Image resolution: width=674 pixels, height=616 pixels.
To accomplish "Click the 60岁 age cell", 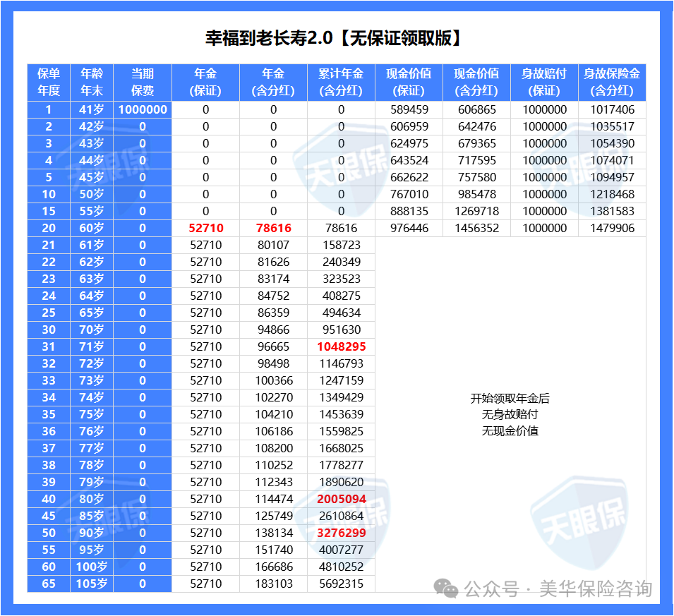I will pos(92,228).
